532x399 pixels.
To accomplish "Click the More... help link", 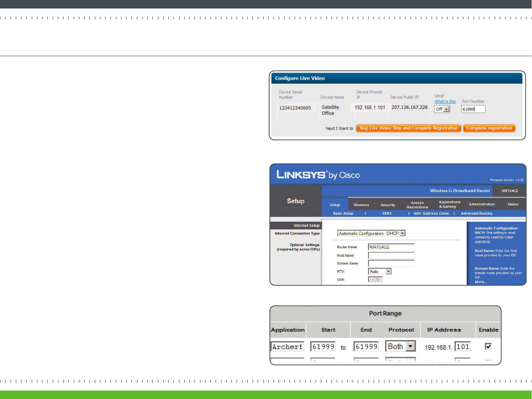I will click(x=481, y=282).
